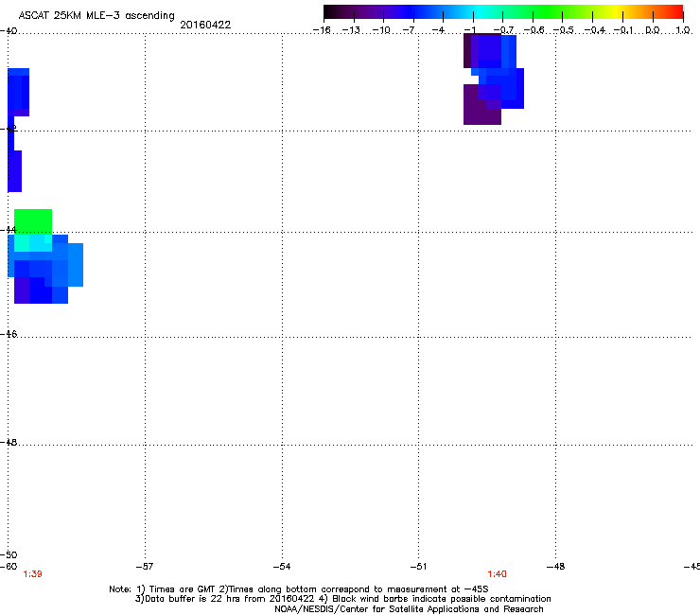This screenshot has height=615, width=700.
Task: Click the color bar label -16
Action: pyautogui.click(x=322, y=30)
